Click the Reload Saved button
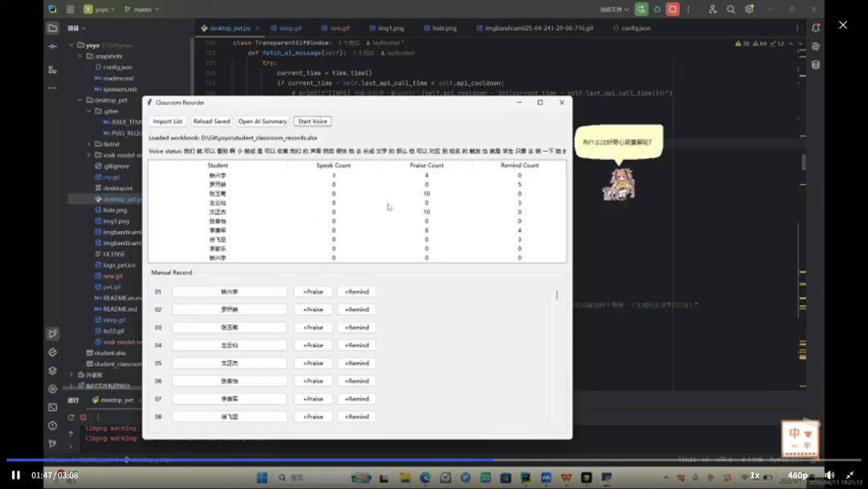Screen dimensions: 868x489 [211, 121]
